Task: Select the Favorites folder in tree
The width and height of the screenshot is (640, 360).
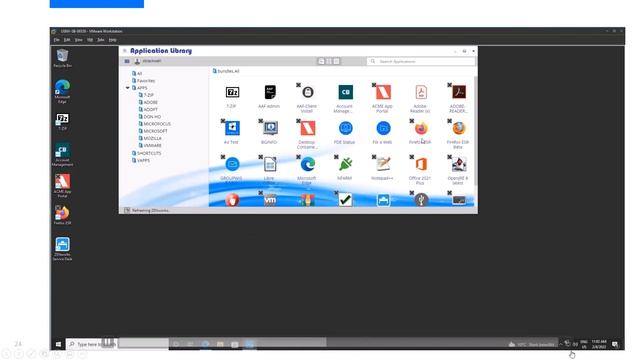Action: pos(143,81)
